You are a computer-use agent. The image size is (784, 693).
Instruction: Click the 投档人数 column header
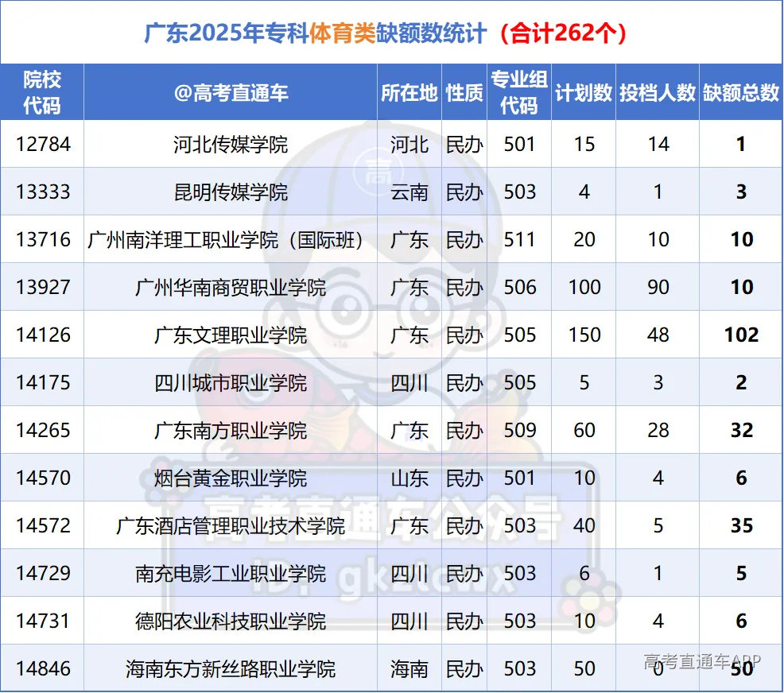(658, 93)
